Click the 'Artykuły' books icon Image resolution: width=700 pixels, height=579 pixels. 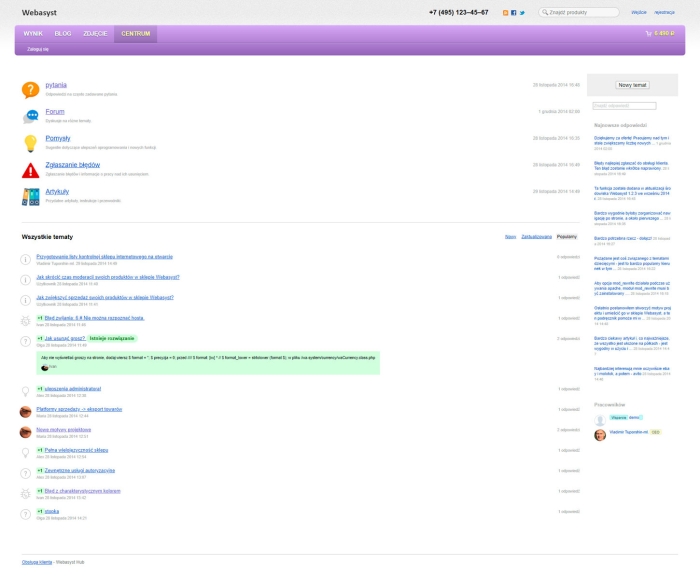[30, 196]
